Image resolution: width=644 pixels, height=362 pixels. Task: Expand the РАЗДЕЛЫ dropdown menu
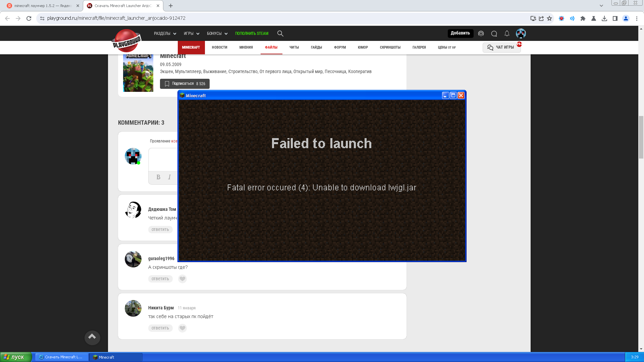[x=165, y=34]
